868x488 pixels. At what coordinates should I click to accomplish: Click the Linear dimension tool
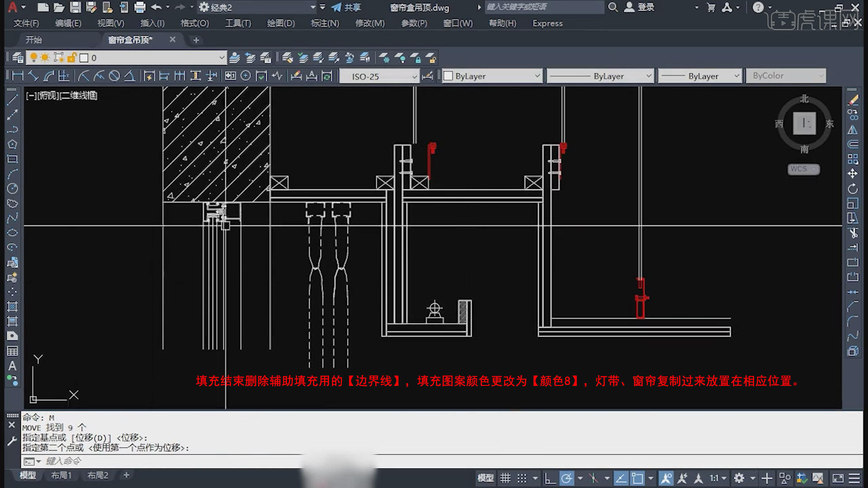point(18,76)
